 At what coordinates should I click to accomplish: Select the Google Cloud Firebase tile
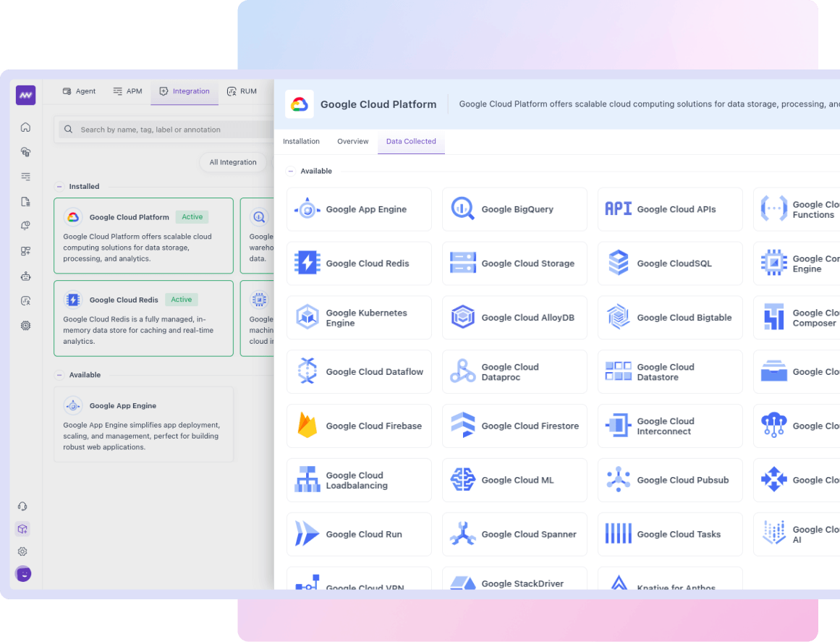coord(359,426)
